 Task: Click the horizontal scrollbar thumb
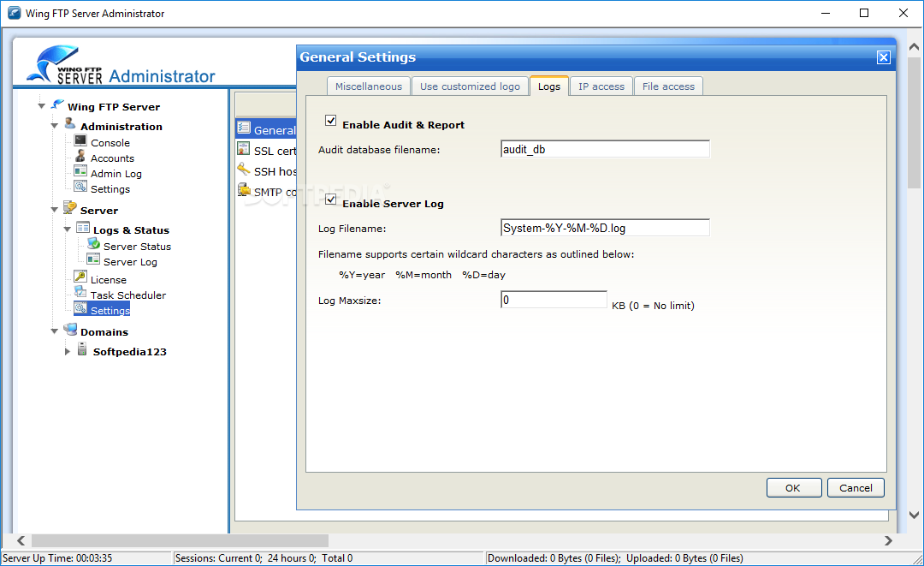pyautogui.click(x=180, y=540)
